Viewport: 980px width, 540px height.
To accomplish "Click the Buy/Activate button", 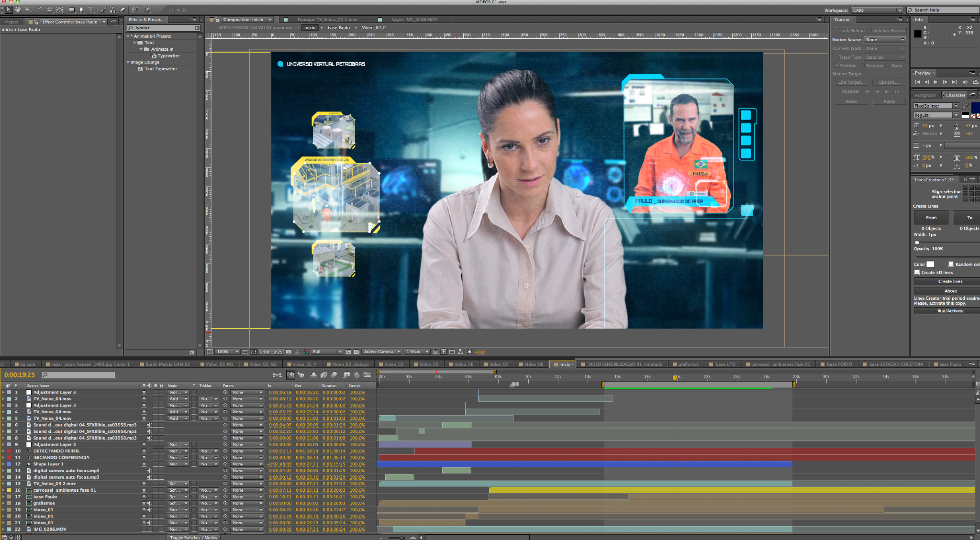I will pyautogui.click(x=950, y=311).
